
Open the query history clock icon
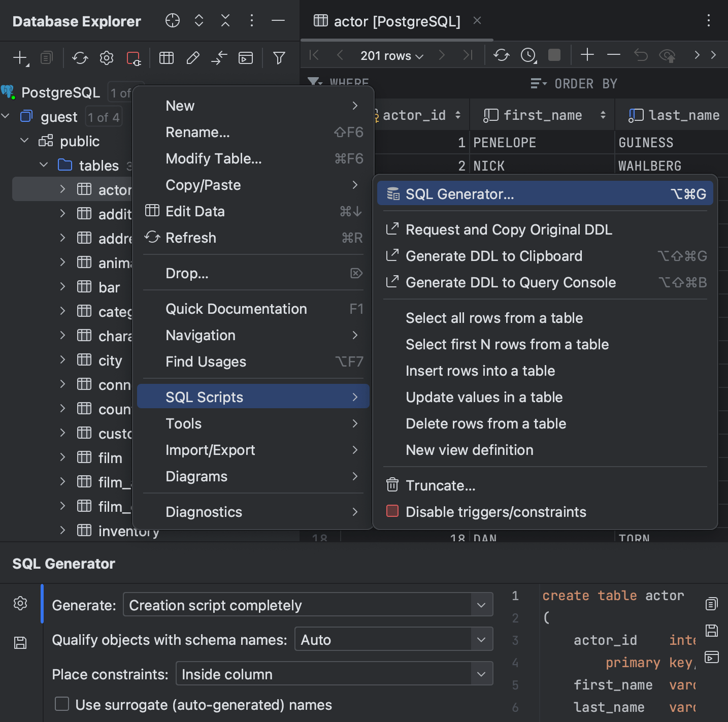pos(528,55)
